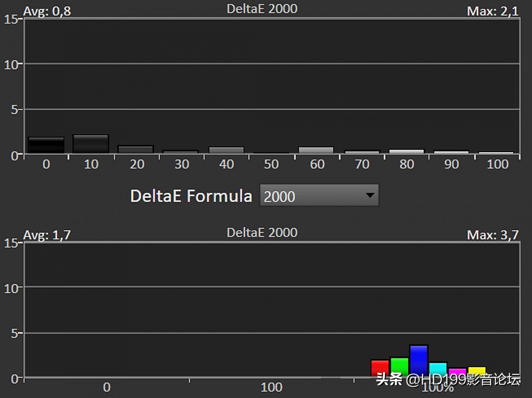Image resolution: width=532 pixels, height=398 pixels.
Task: Click the top chart's DeltaE 2000 title
Action: (262, 9)
